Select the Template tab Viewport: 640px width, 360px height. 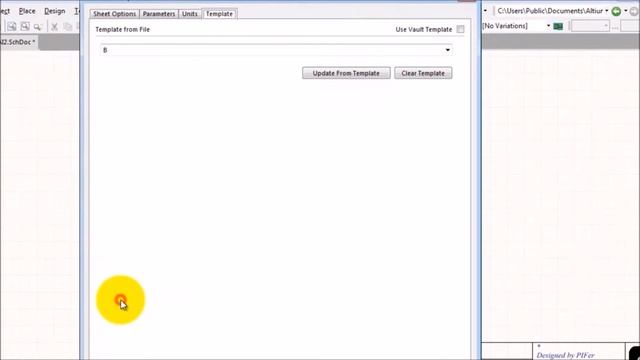pos(219,14)
